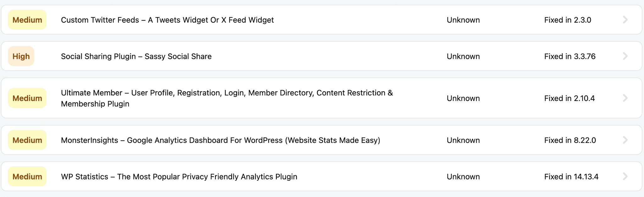Click 'Fixed in 8.22.0' label
Screen dimensions: 644x197
(570, 140)
